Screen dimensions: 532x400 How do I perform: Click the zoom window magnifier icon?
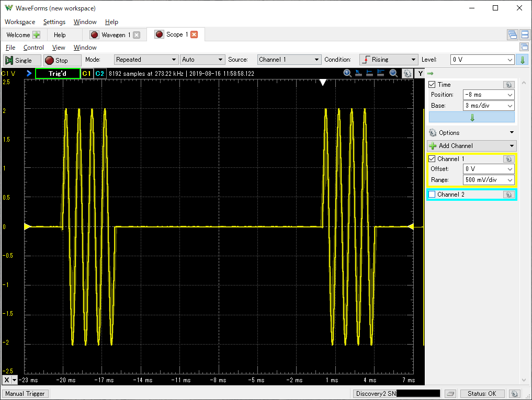click(393, 73)
